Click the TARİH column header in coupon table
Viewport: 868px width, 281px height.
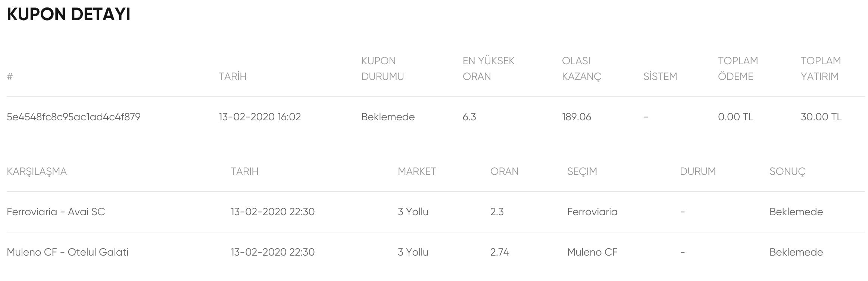[232, 76]
